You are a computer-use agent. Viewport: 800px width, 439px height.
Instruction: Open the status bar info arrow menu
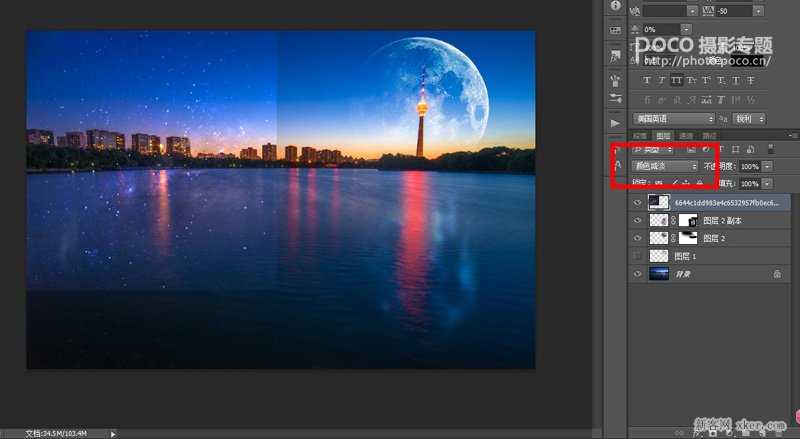click(x=113, y=434)
